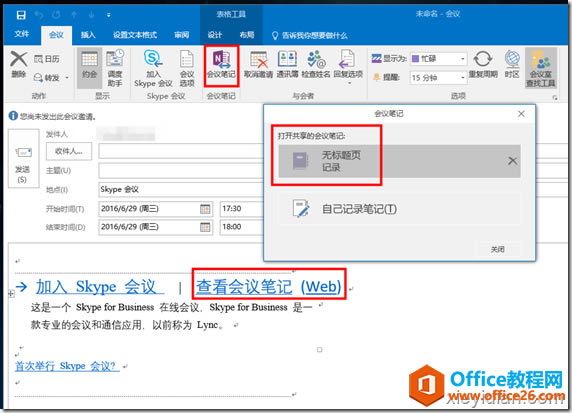Click the Check Names icon
Screen dimensions: 572x413
point(316,59)
